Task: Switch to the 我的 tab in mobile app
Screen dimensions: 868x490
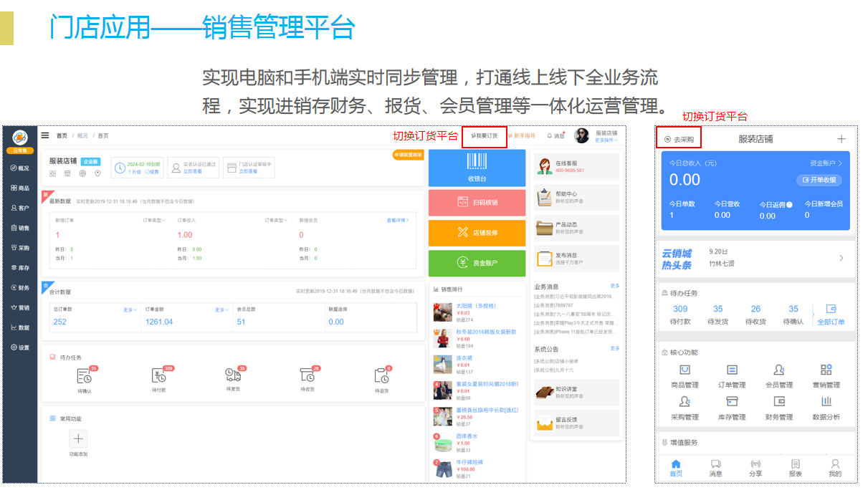Action: pyautogui.click(x=835, y=468)
